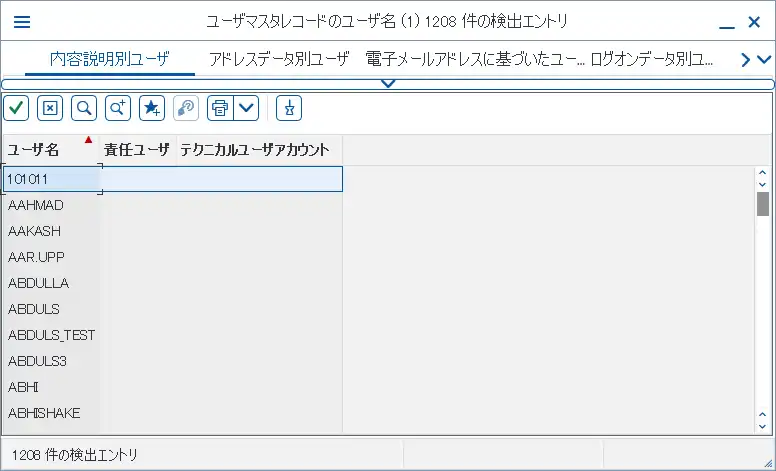Pin the dialog with the pushpin icon

(x=289, y=108)
